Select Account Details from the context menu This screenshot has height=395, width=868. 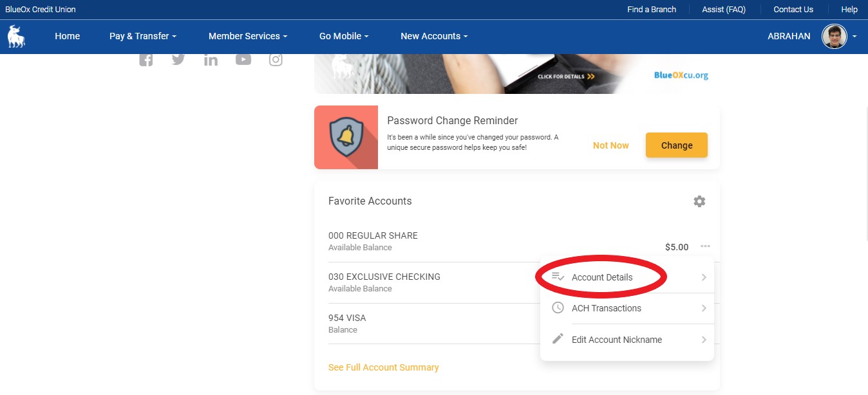point(602,277)
